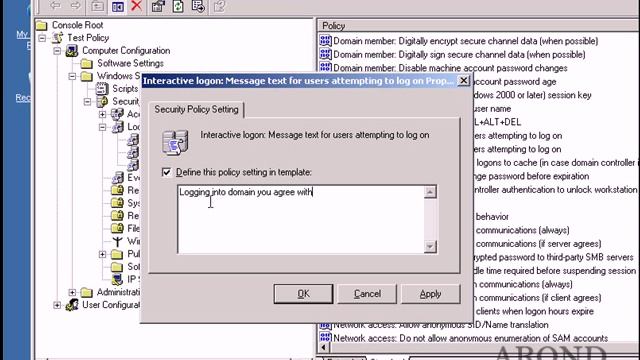The height and width of the screenshot is (360, 640).
Task: Collapse the Computer Configuration tree node
Action: point(57,51)
